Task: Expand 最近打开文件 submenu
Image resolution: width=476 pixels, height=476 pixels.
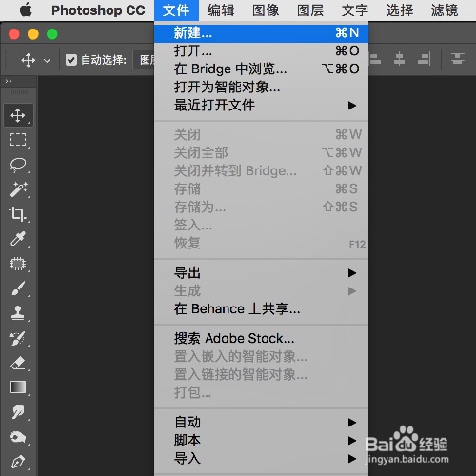Action: click(x=262, y=106)
